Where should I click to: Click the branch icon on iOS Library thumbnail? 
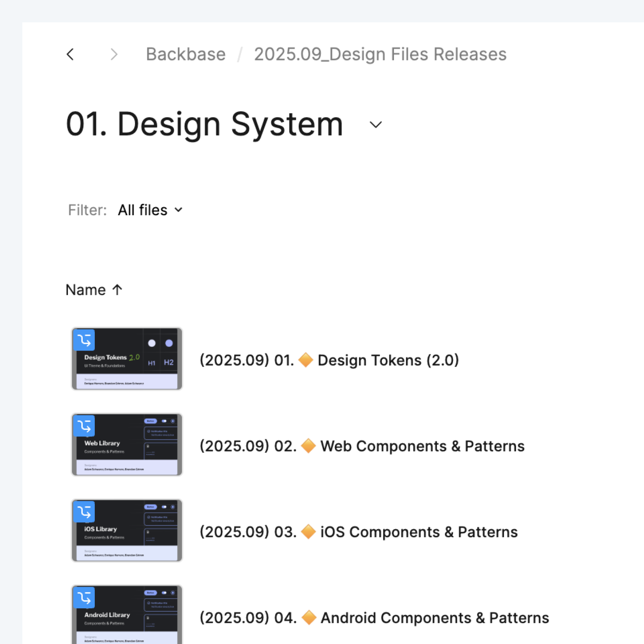(x=84, y=512)
